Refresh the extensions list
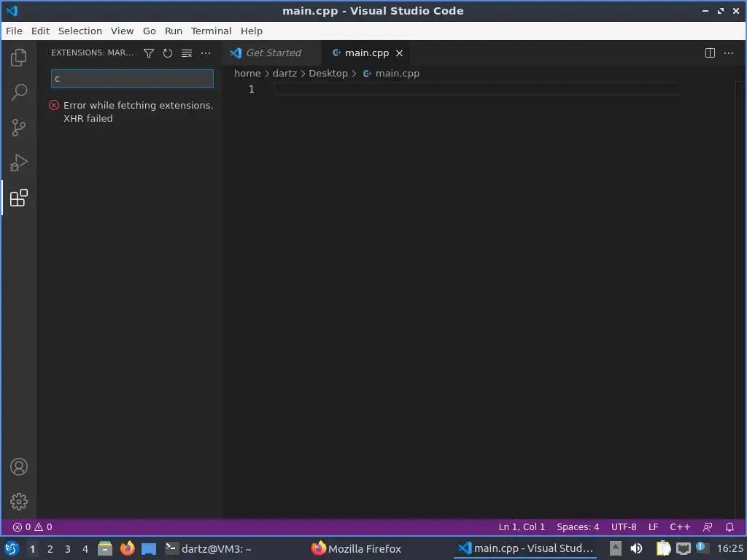The image size is (747, 560). (168, 52)
